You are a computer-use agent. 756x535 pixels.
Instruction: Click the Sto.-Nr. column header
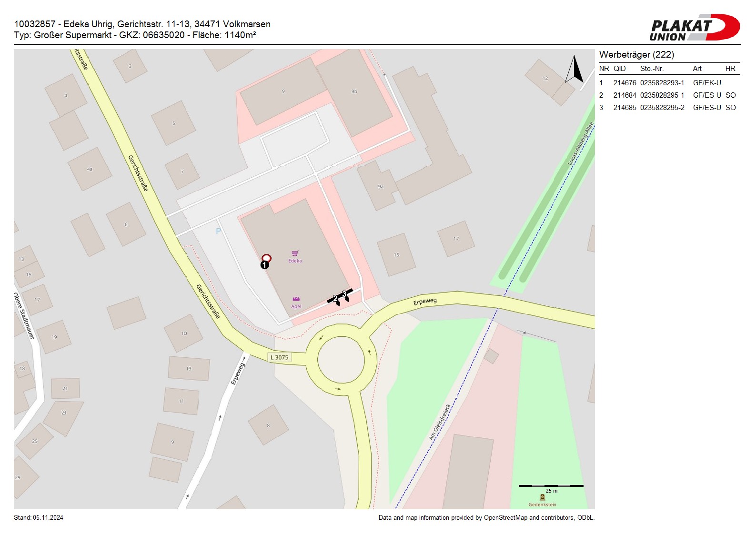click(652, 69)
